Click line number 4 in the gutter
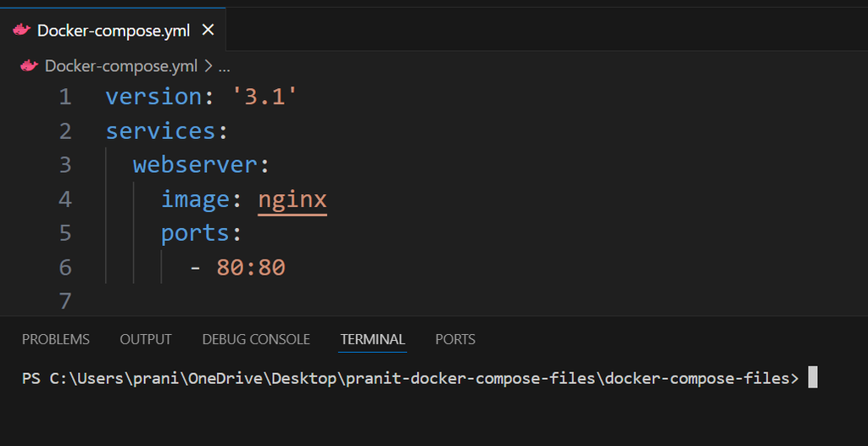 click(65, 199)
